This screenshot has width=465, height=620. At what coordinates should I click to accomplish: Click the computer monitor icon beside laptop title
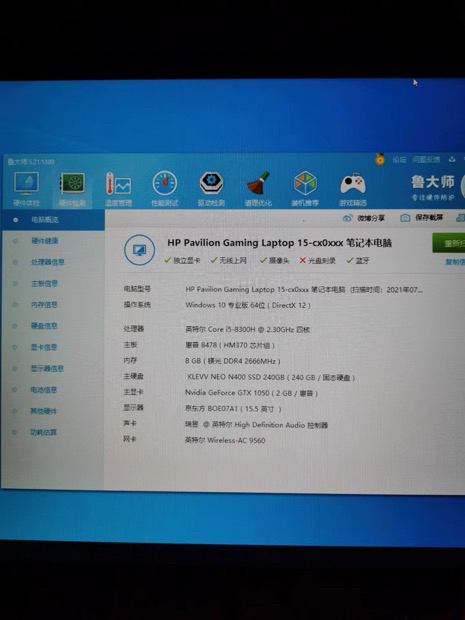coord(139,250)
